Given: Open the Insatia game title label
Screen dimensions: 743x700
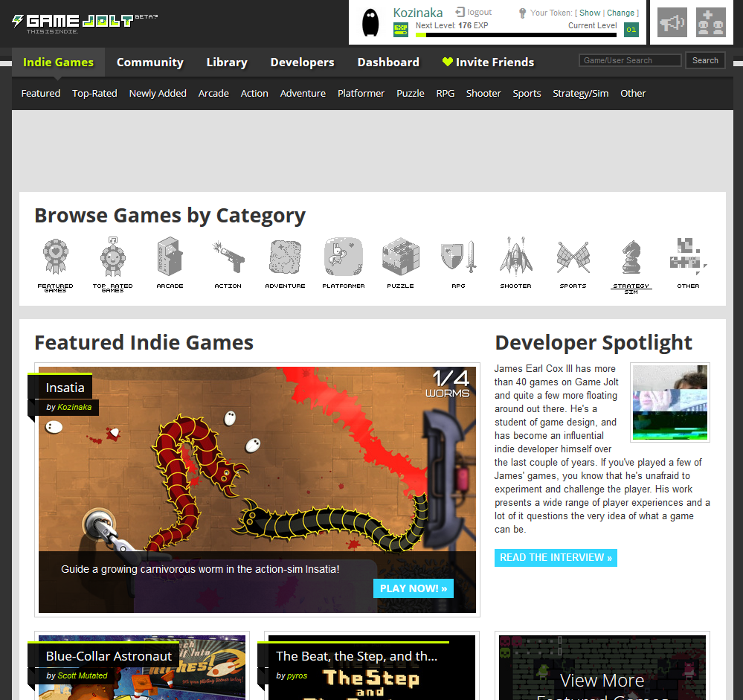Looking at the screenshot, I should pyautogui.click(x=65, y=388).
